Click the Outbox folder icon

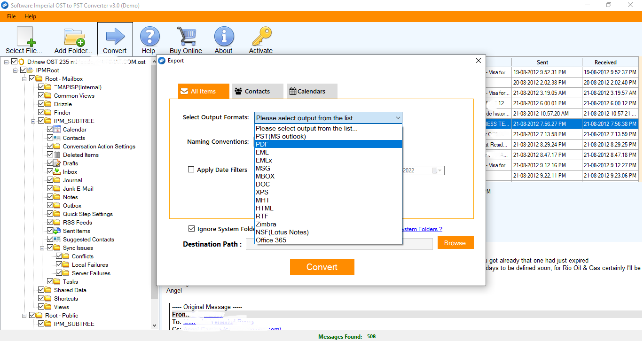coord(57,206)
